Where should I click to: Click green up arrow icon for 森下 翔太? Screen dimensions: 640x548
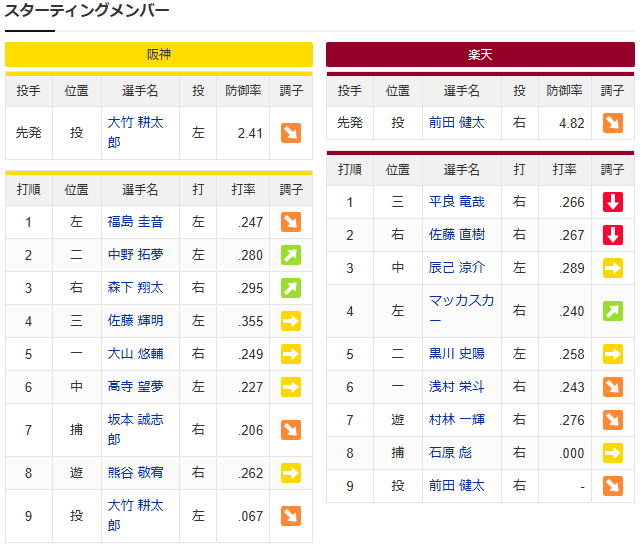pos(291,288)
